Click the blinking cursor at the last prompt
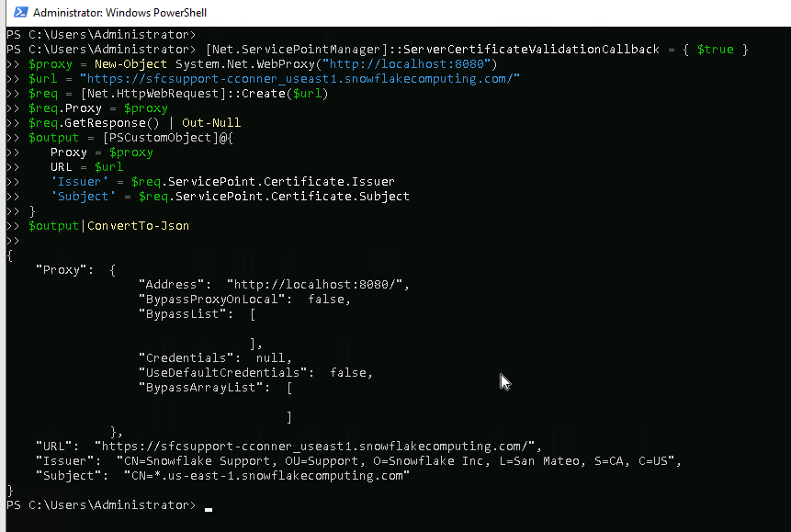 (x=209, y=506)
